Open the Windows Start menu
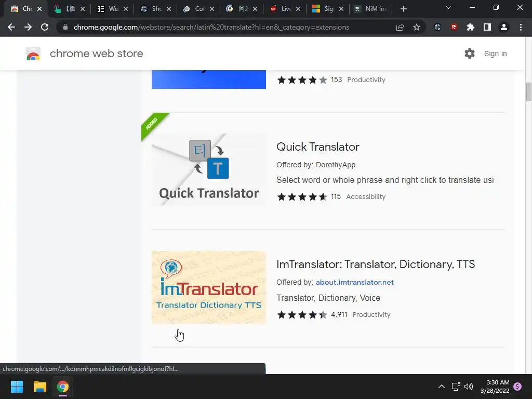This screenshot has width=532, height=399. click(17, 387)
